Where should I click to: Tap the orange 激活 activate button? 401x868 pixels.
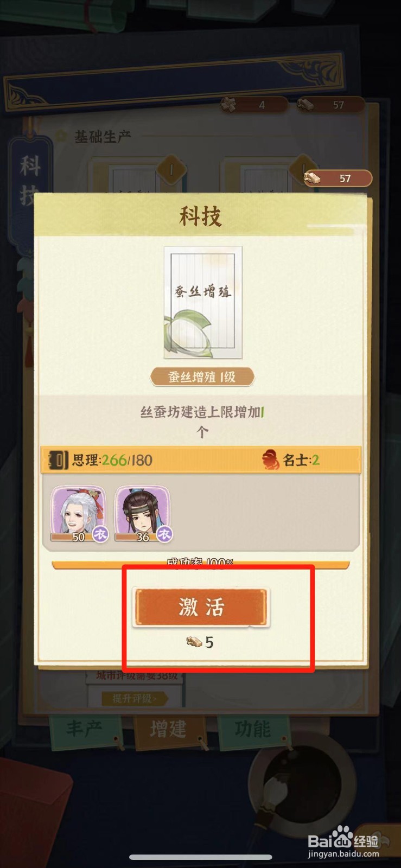pyautogui.click(x=201, y=607)
